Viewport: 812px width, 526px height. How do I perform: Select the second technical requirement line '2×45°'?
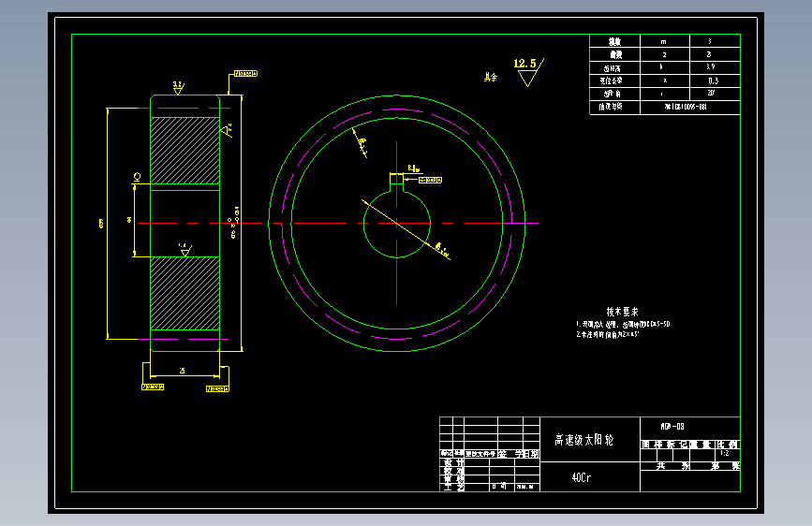(608, 334)
